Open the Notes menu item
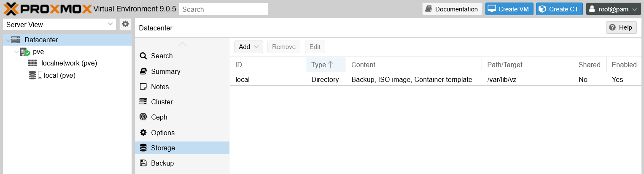This screenshot has height=174, width=644. 182,87
